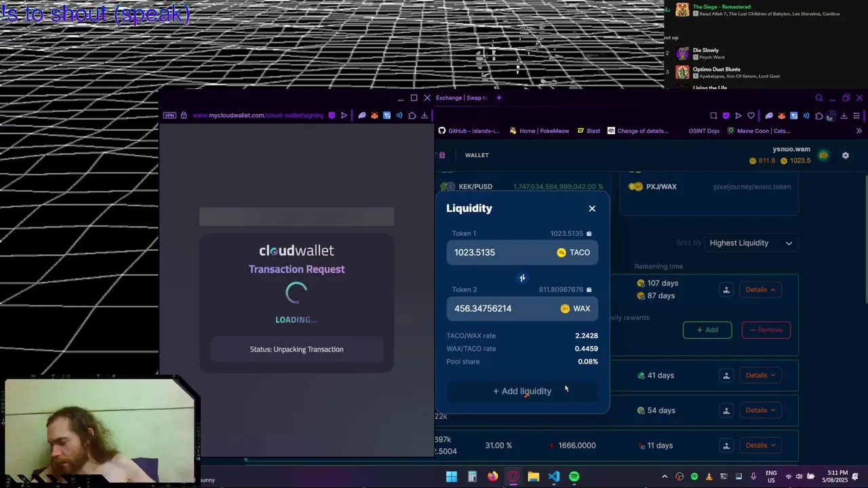This screenshot has width=868, height=488.
Task: Open Calculator from the taskbar
Action: pos(472,476)
